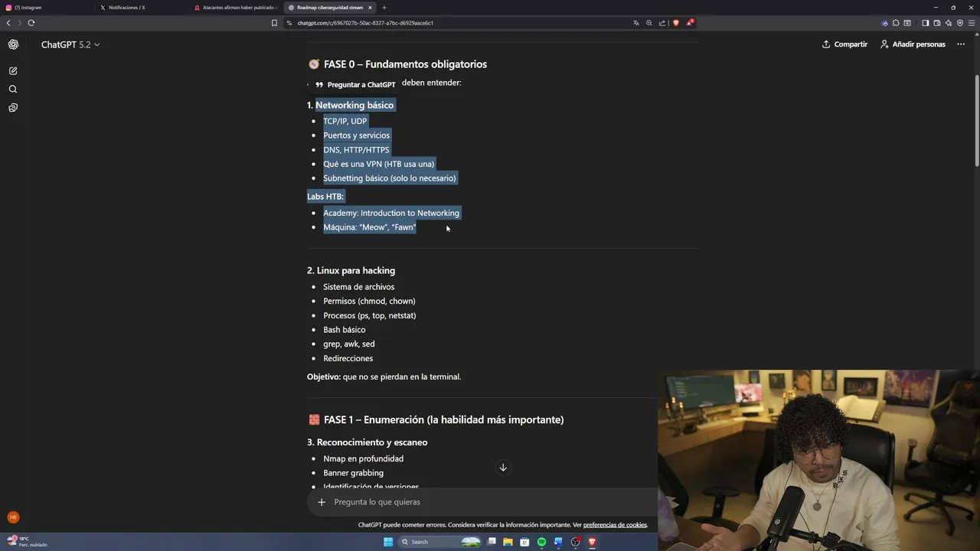Start a new chat with the pencil icon
980x551 pixels.
(13, 70)
